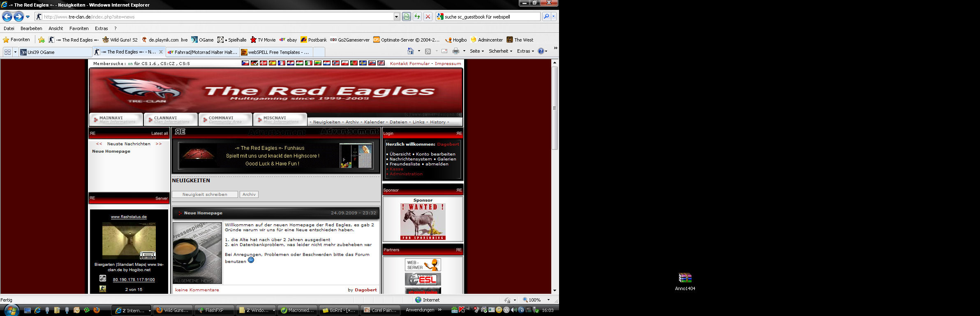Select the French flag language icon

282,63
